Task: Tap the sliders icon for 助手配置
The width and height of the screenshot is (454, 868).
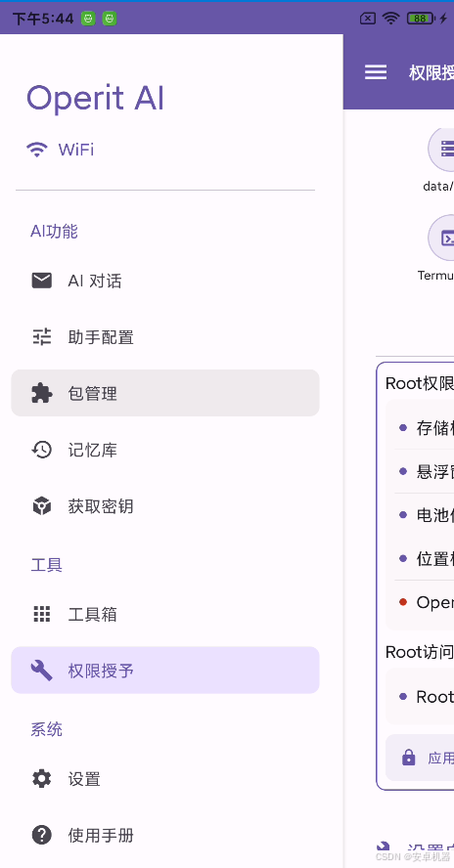Action: [41, 336]
